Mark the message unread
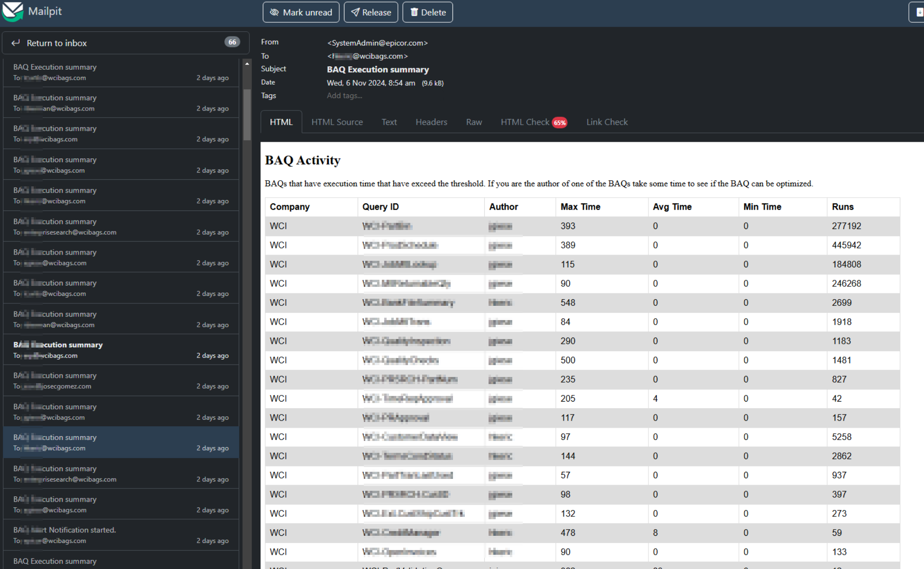Viewport: 924px width, 569px height. tap(301, 12)
